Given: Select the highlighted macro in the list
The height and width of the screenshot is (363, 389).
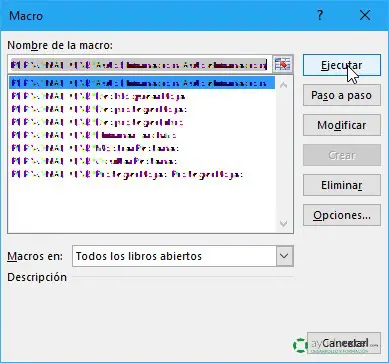Looking at the screenshot, I should [142, 83].
